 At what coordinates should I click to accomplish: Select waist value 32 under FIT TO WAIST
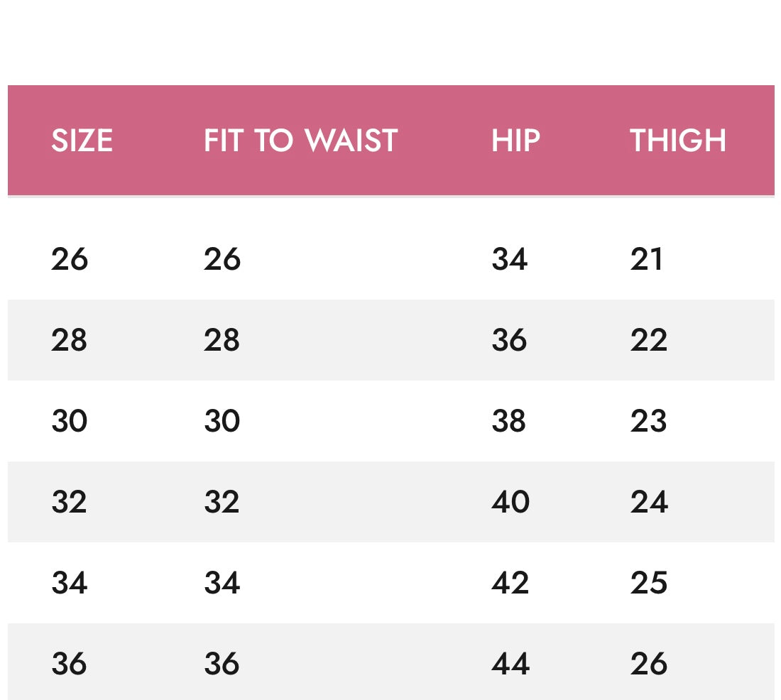tap(222, 502)
